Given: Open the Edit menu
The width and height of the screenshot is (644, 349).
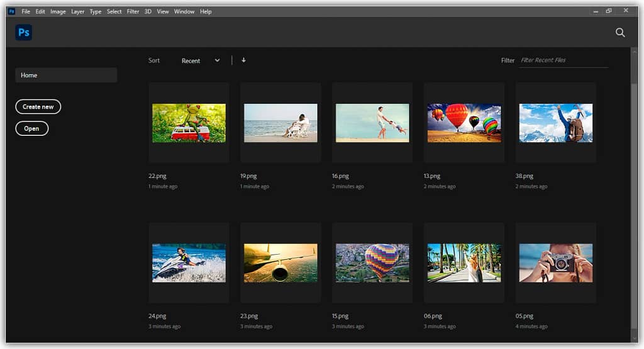Looking at the screenshot, I should [40, 11].
